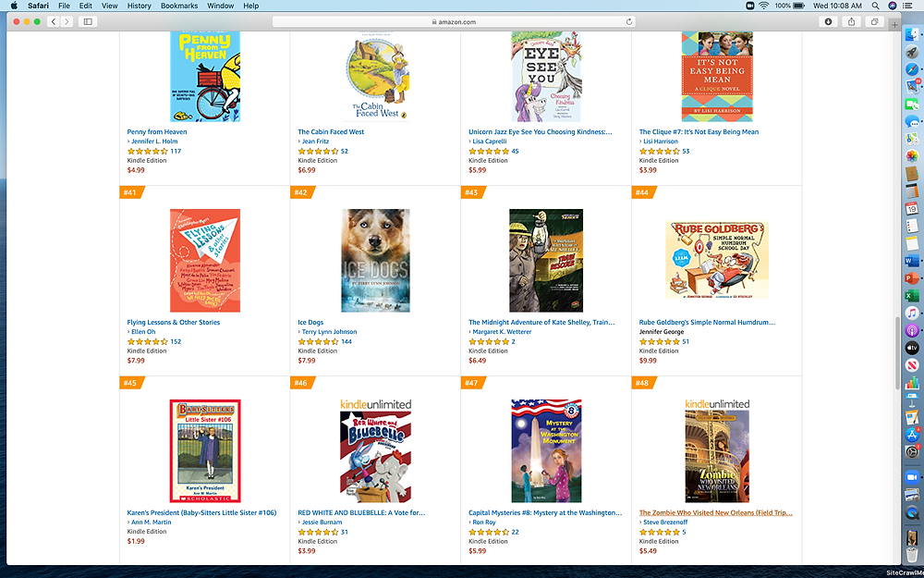This screenshot has height=578, width=924.
Task: Click the Share icon in toolbar
Action: pos(851,22)
